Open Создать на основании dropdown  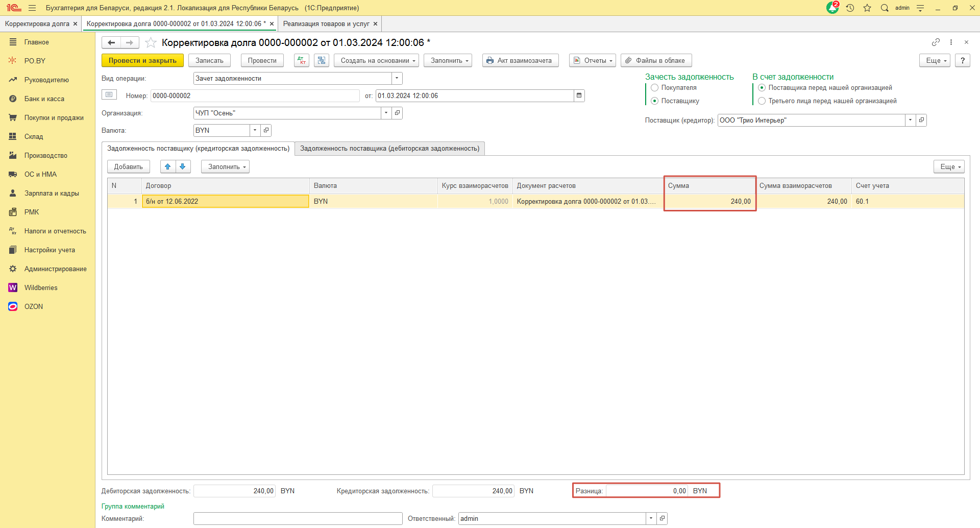[x=377, y=60]
